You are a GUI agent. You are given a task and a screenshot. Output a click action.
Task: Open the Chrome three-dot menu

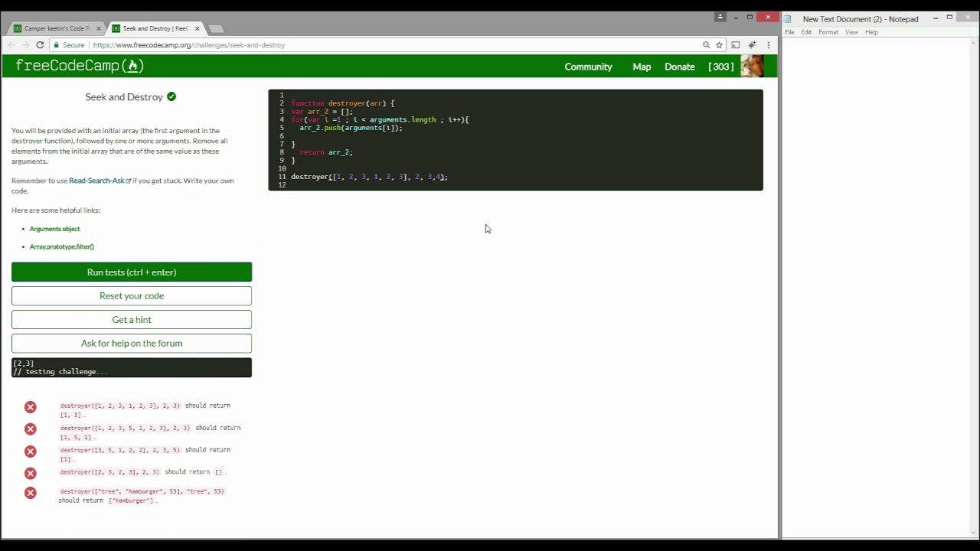coord(768,45)
